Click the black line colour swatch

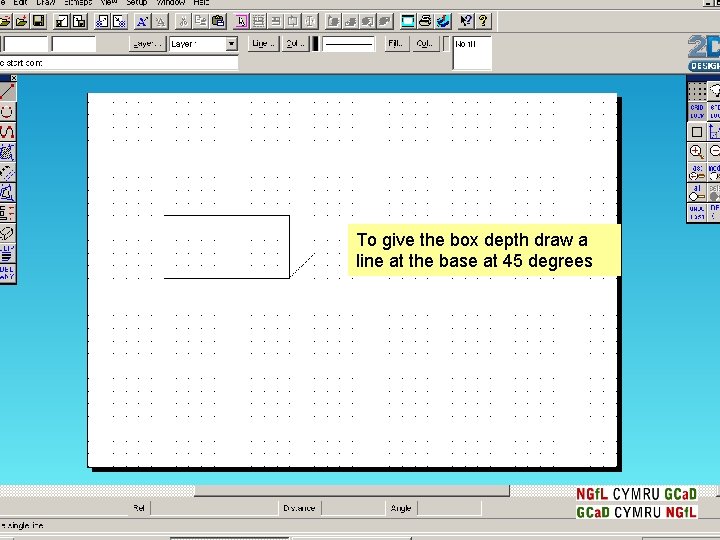point(315,44)
